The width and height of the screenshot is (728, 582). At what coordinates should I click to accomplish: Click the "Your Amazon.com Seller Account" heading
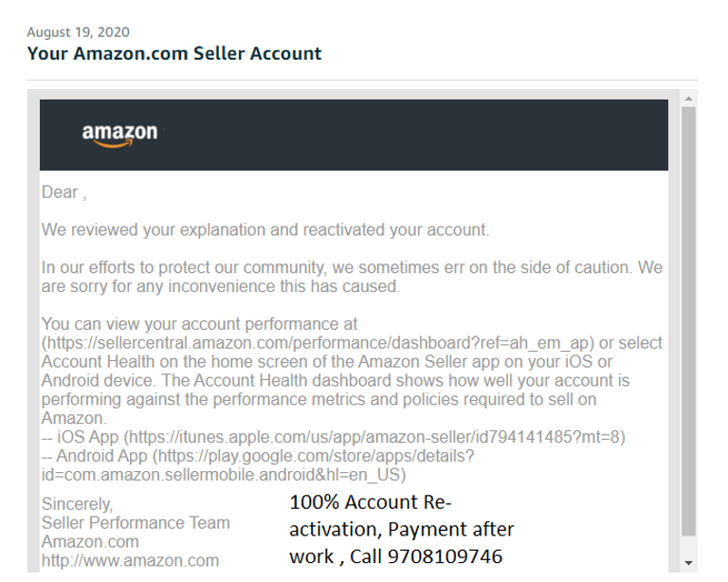(174, 53)
